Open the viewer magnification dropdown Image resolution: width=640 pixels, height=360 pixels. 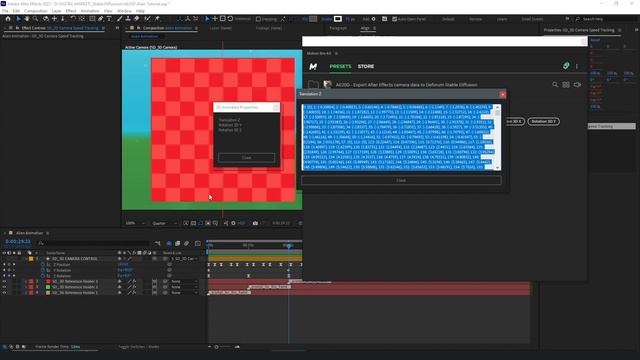136,223
